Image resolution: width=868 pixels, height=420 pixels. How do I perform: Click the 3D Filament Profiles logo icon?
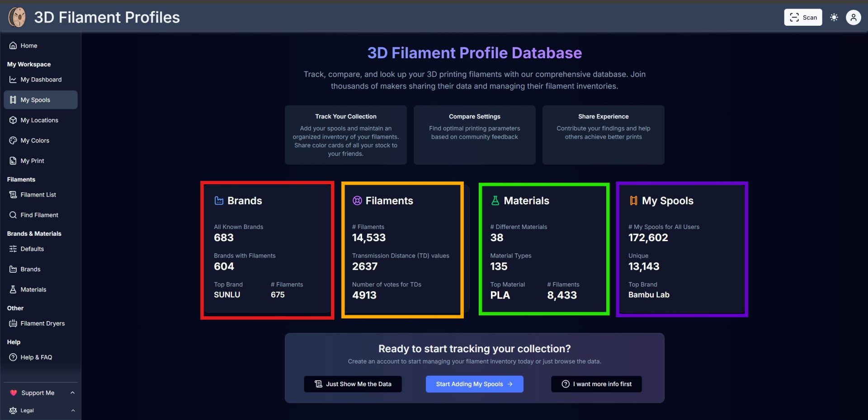[17, 18]
